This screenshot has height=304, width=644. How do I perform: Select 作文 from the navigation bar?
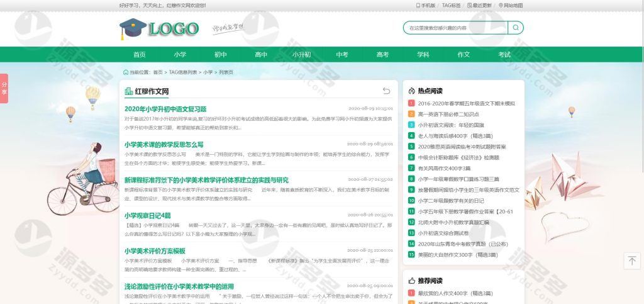[464, 55]
